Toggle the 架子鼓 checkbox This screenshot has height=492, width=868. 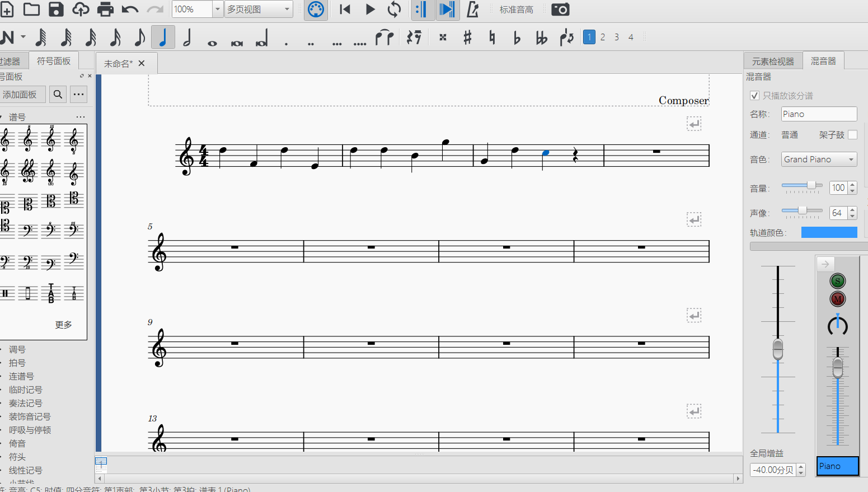[x=852, y=134]
